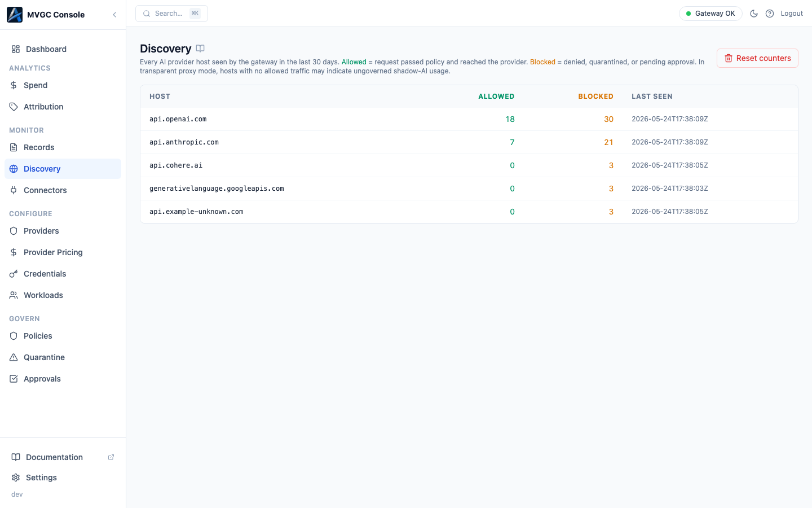Click allowed count 7 for anthropic

point(512,142)
